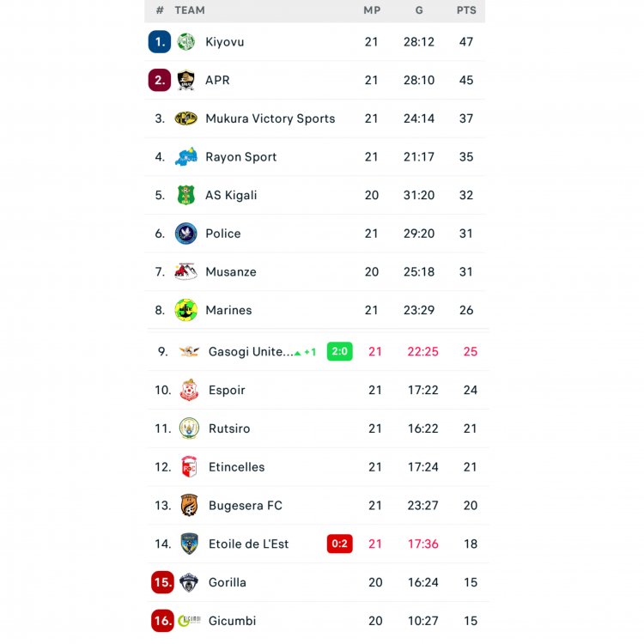Open the Rayon Sport team icon
Image resolution: width=644 pixels, height=644 pixels.
[x=186, y=157]
